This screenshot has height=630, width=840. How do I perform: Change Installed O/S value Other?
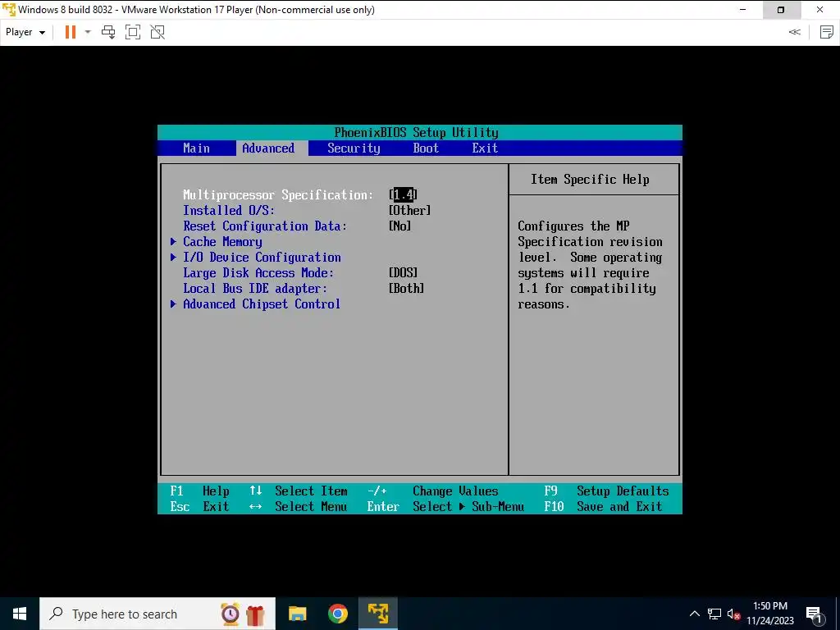[x=410, y=211]
